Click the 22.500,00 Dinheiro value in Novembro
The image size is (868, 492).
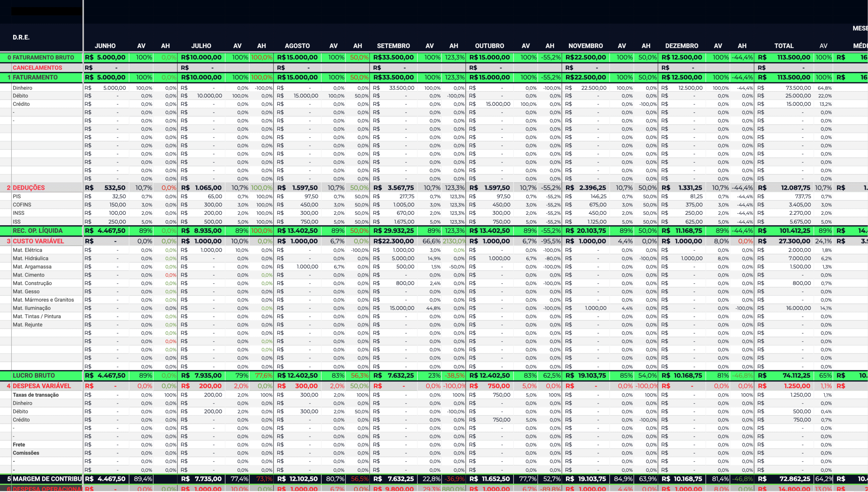[x=594, y=88]
